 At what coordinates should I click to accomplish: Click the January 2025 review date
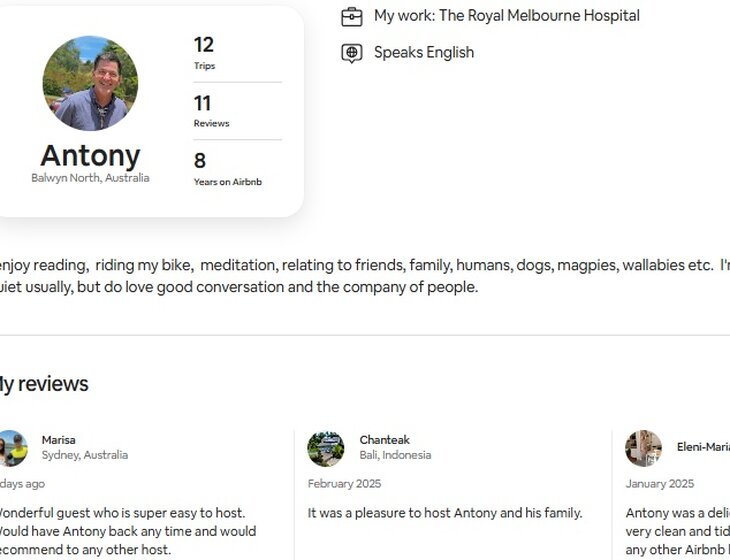tap(660, 484)
